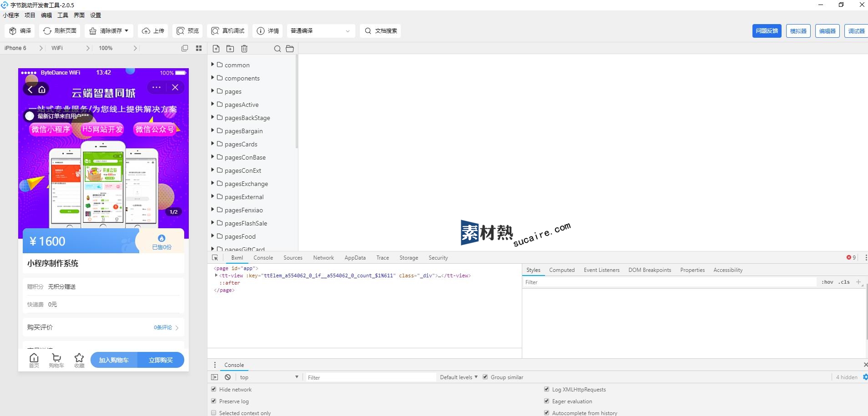Tap the 立即购买 buy now button
This screenshot has height=416, width=868.
point(161,360)
